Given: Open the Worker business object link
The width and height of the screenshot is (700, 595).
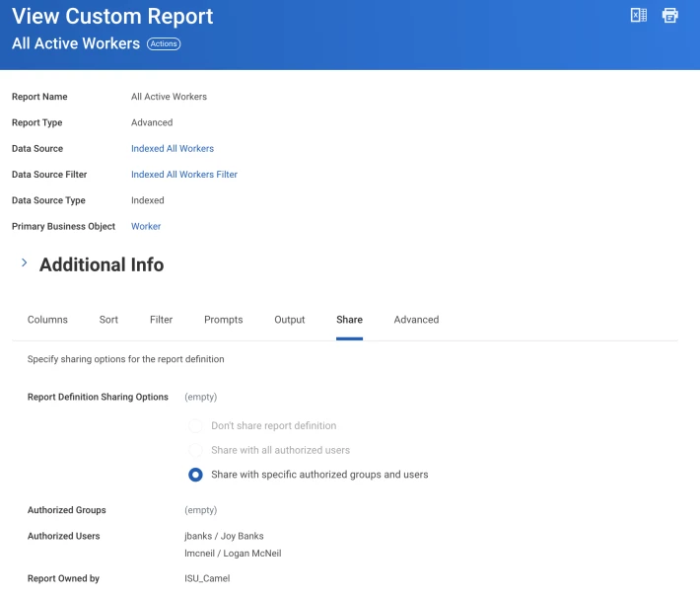Looking at the screenshot, I should 146,227.
